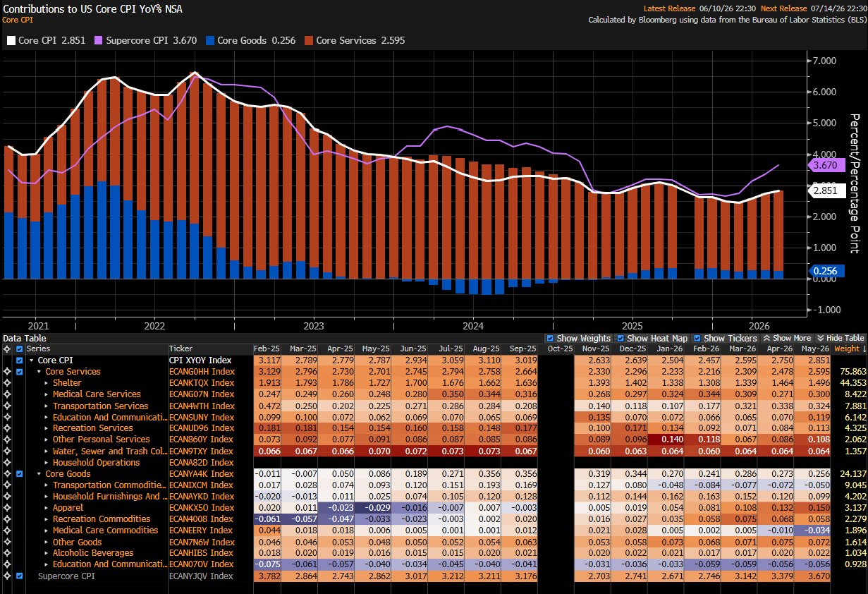This screenshot has width=868, height=594.
Task: Toggle the select-all checkbox in Series header
Action: pos(20,349)
